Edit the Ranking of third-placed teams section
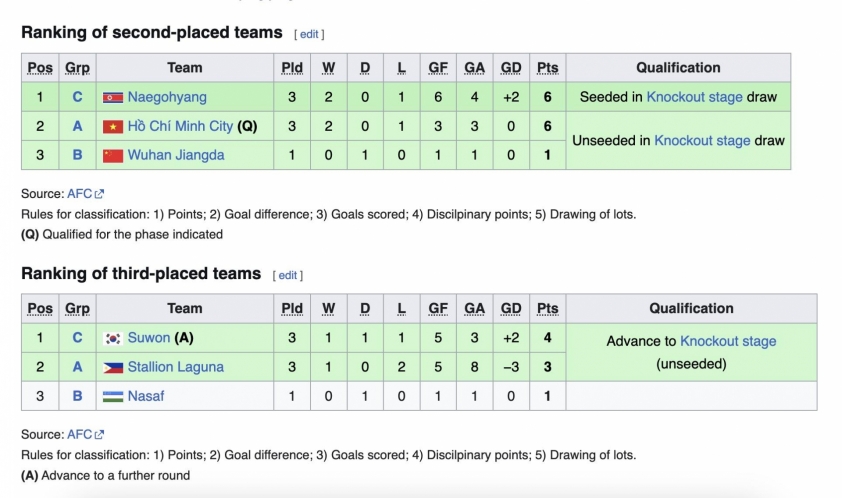 click(288, 275)
